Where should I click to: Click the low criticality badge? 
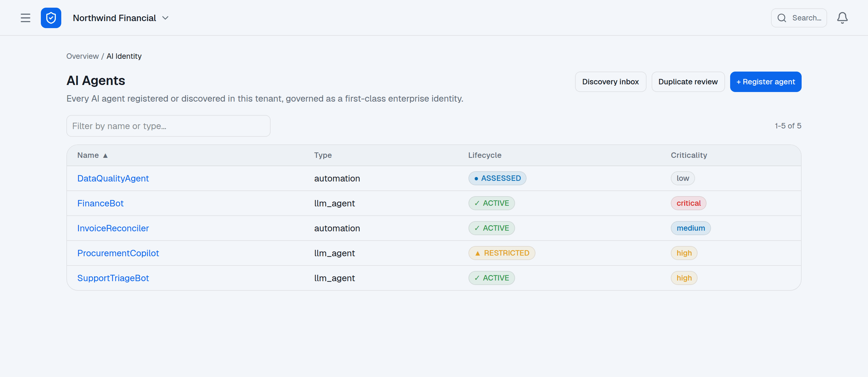pyautogui.click(x=683, y=178)
